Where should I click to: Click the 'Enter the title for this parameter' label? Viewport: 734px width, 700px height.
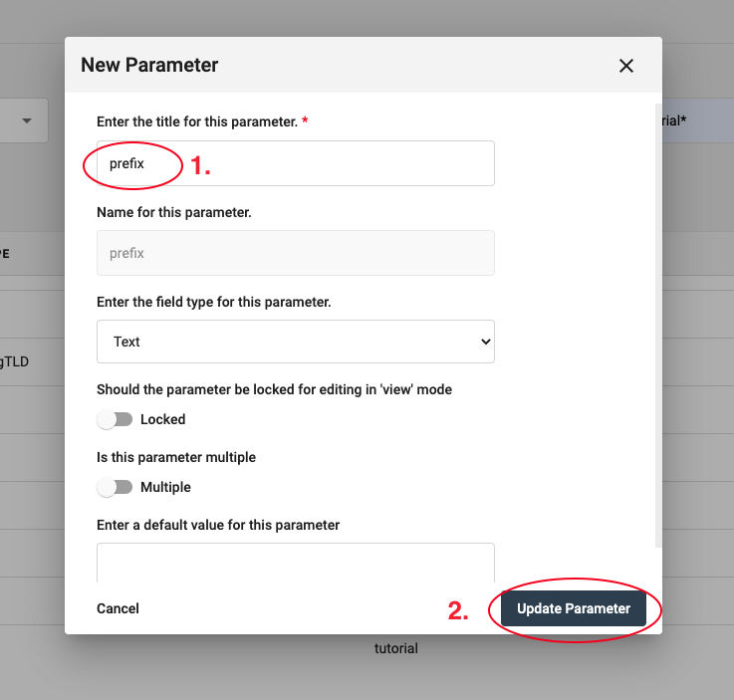[197, 120]
